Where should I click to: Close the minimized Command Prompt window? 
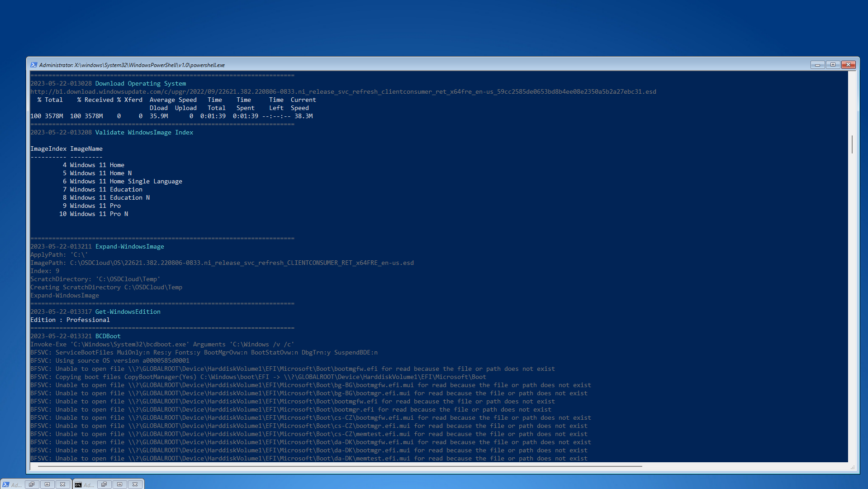[135, 484]
